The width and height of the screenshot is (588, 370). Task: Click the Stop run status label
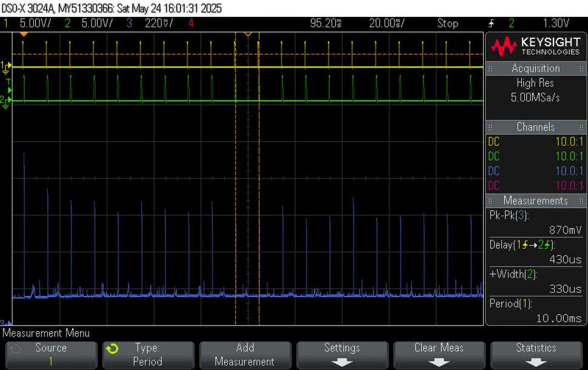pos(447,24)
